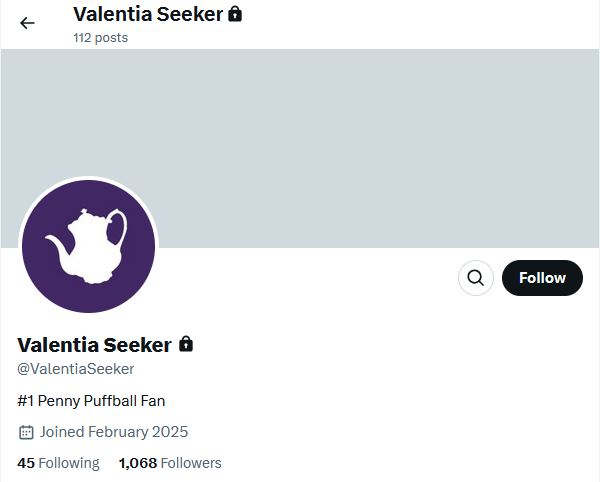Click the lock icon beside the header name
This screenshot has width=600, height=482.
pos(235,15)
